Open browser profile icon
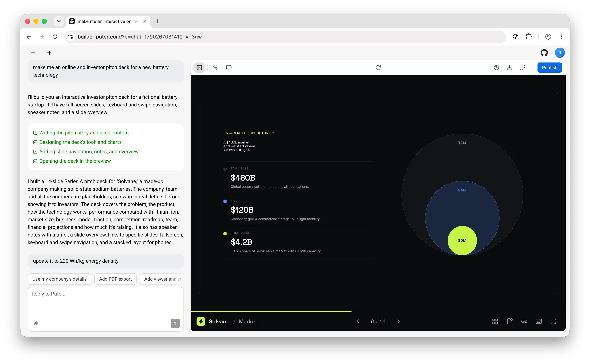 coord(548,37)
